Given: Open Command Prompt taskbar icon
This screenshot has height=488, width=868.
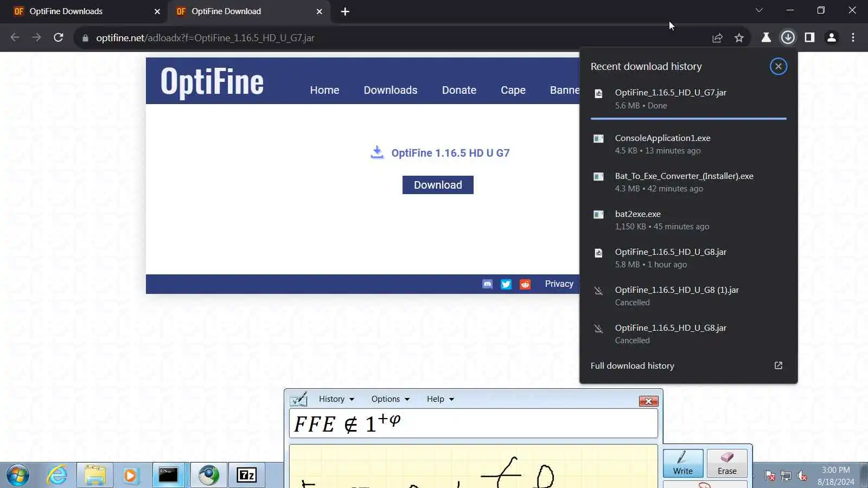Looking at the screenshot, I should click(x=168, y=475).
